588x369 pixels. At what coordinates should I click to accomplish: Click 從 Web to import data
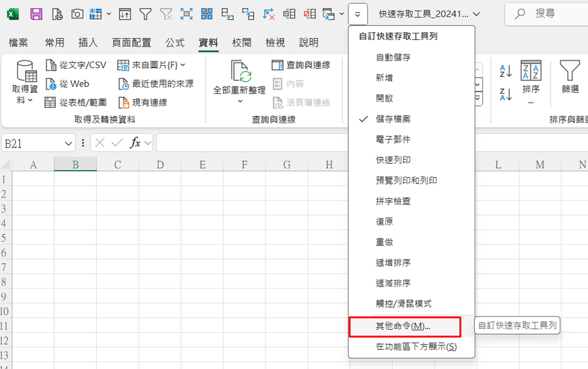click(x=68, y=84)
